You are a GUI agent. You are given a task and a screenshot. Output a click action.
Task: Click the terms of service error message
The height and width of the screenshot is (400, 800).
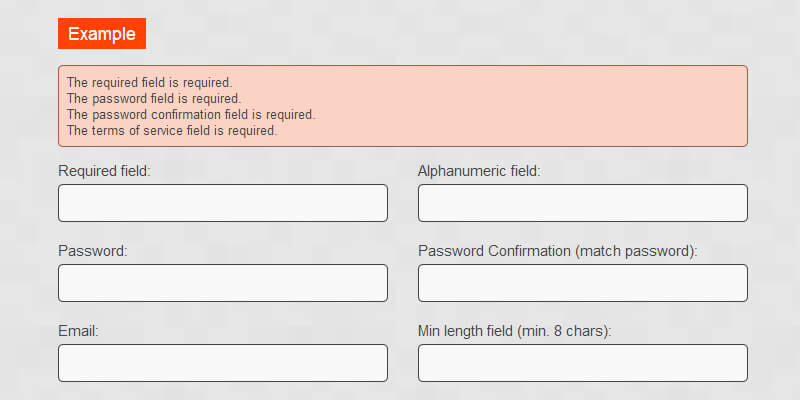point(171,130)
